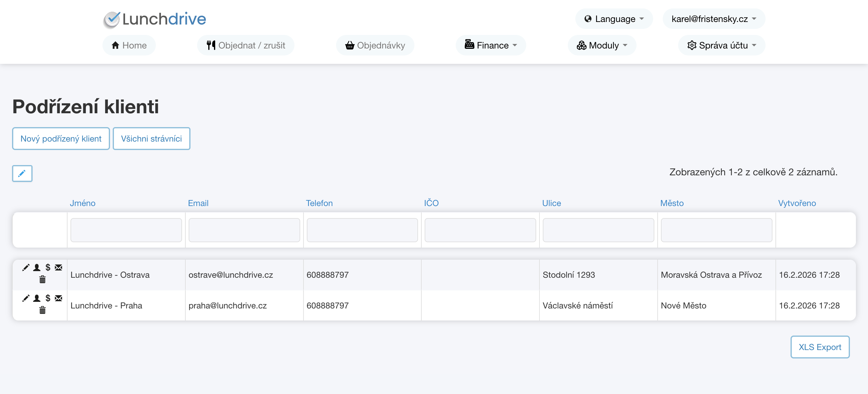Delete Lunchdrive - Praha with trash icon

pos(42,310)
